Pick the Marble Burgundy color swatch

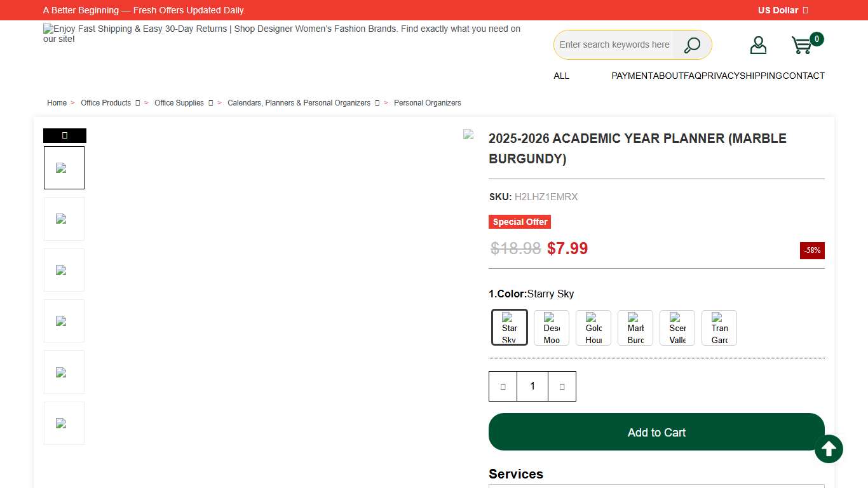tap(635, 328)
